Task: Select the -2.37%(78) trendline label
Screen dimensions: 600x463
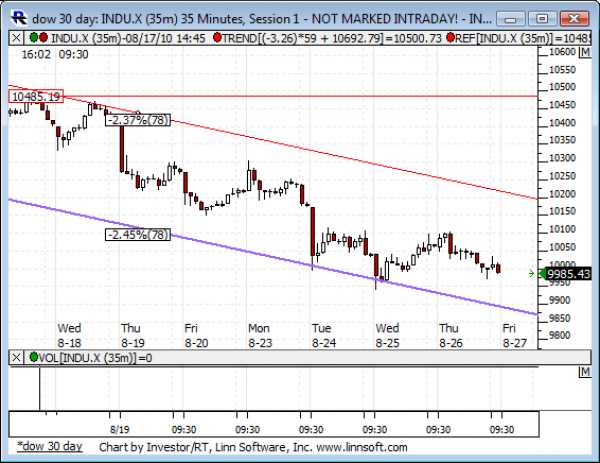Action: [138, 120]
